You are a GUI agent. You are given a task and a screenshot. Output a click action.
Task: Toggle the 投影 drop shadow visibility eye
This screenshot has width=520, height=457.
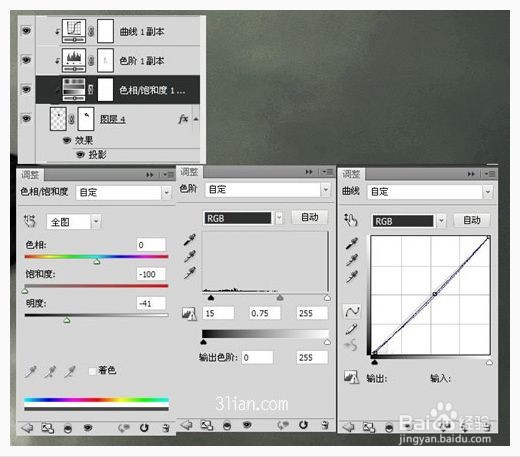coord(80,154)
